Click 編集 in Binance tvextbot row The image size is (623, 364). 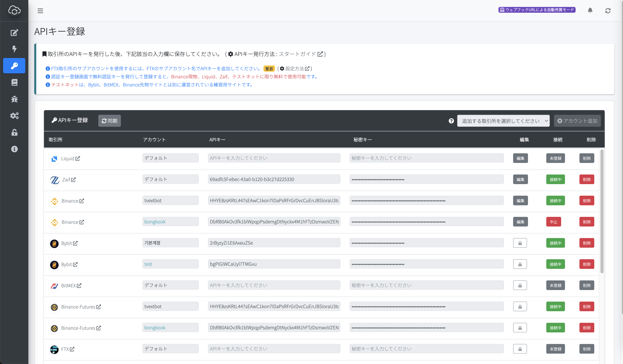[520, 201]
